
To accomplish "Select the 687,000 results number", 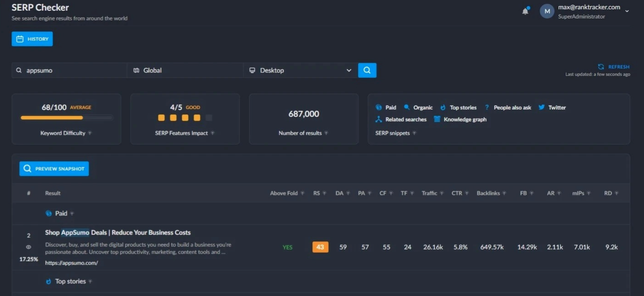I will point(304,114).
